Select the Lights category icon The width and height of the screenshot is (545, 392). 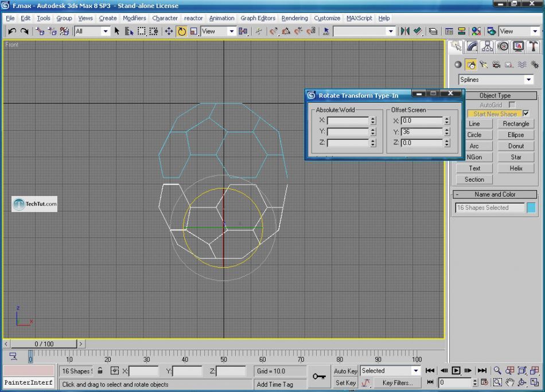tap(484, 65)
